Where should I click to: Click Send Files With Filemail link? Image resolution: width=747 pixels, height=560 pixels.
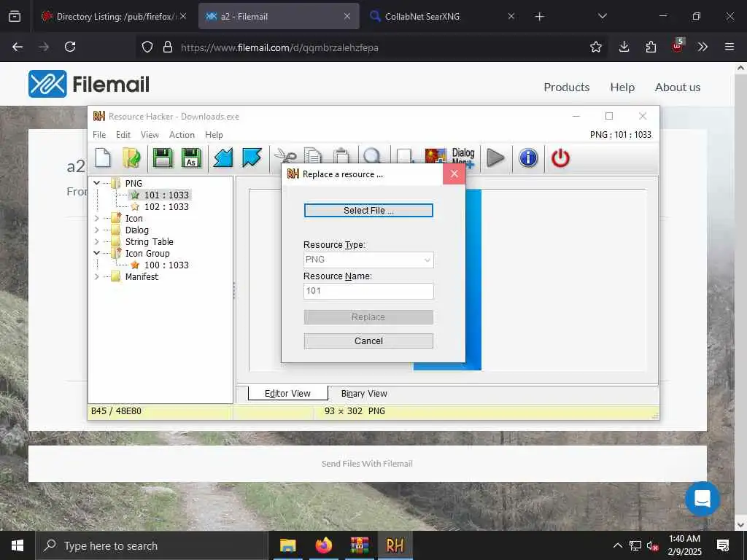click(367, 463)
